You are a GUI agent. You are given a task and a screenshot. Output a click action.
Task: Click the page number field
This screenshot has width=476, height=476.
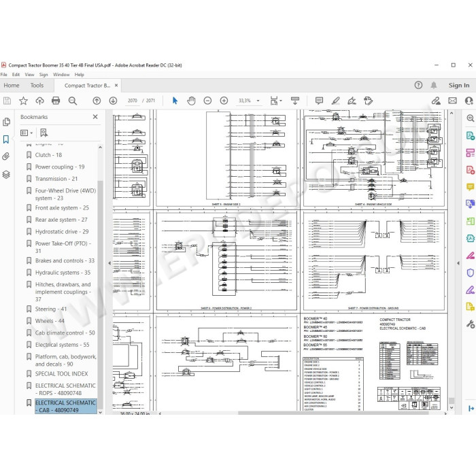click(x=133, y=101)
